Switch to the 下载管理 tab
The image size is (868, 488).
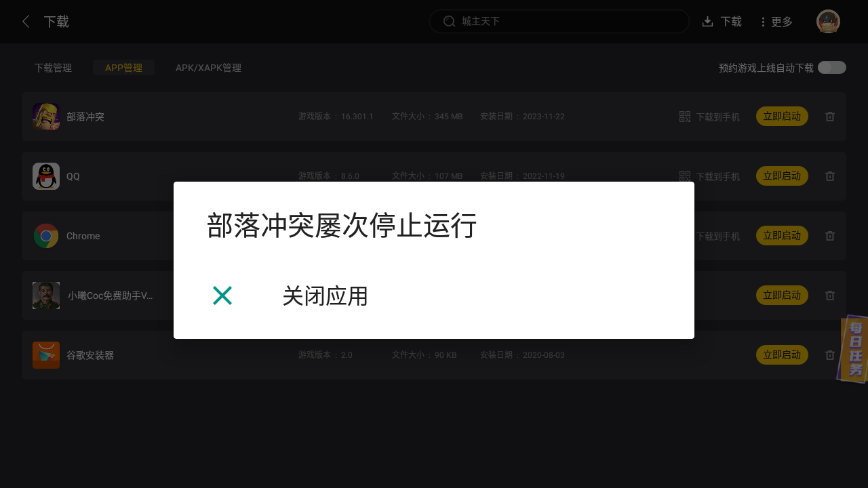pyautogui.click(x=53, y=68)
